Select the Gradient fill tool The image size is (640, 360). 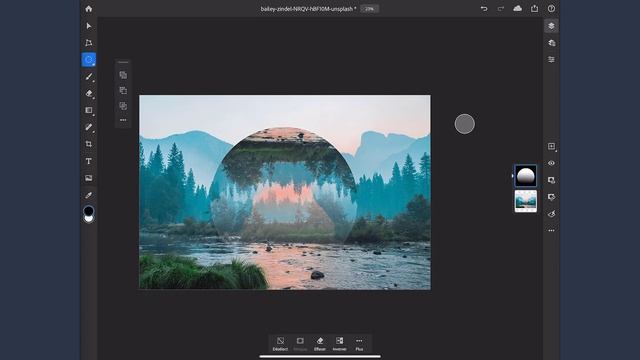[89, 110]
